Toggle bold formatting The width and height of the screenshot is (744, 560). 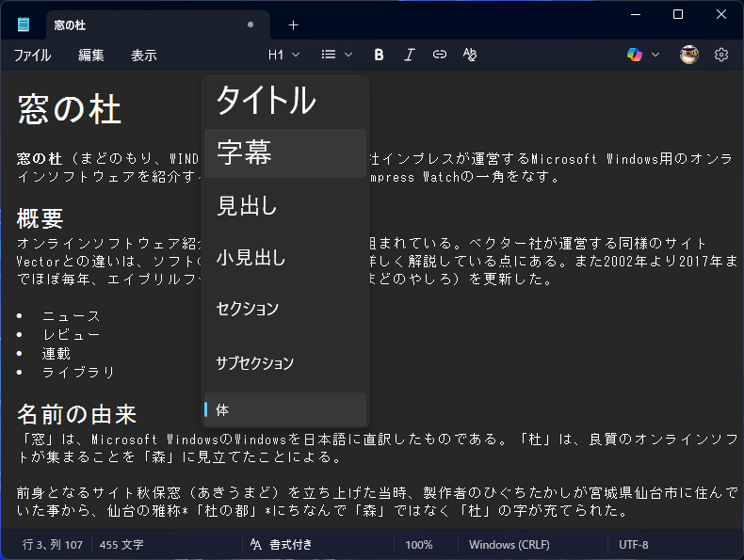tap(379, 55)
